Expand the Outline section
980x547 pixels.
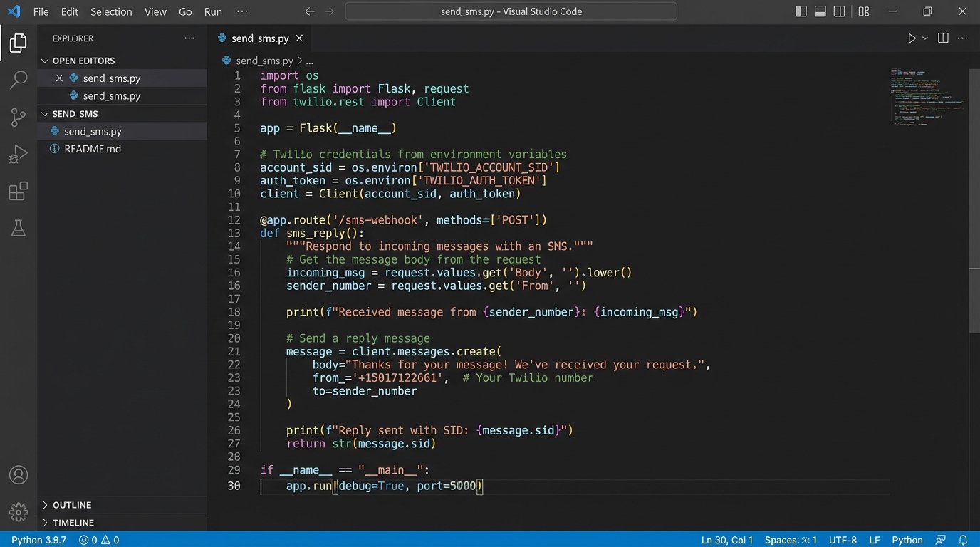pos(71,505)
